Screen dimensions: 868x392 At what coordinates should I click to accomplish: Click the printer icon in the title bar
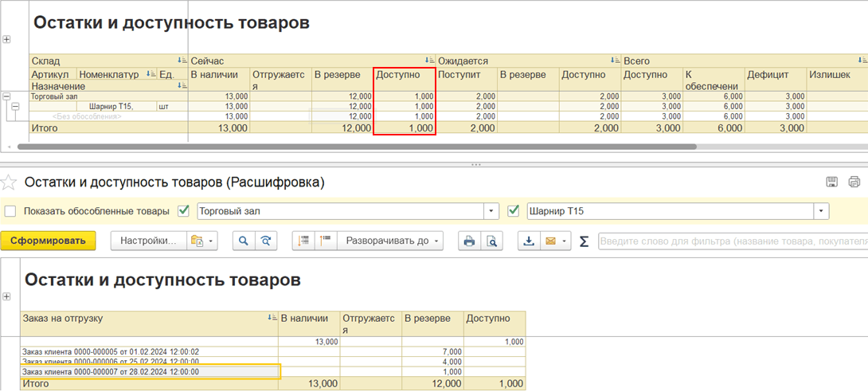coord(854,182)
